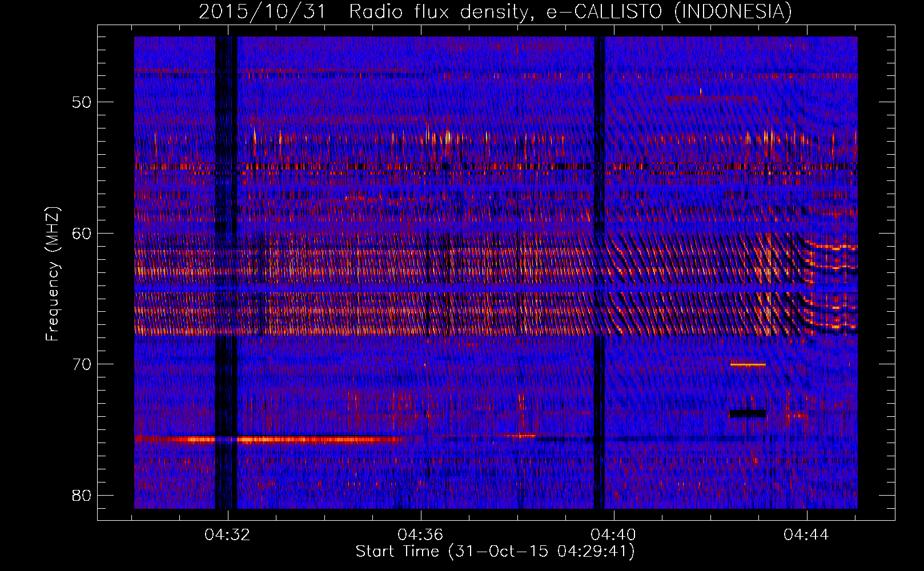The width and height of the screenshot is (924, 571).
Task: Select the "Start Time (31-Oct-15 04:29:41)" axis label
Action: pyautogui.click(x=495, y=552)
